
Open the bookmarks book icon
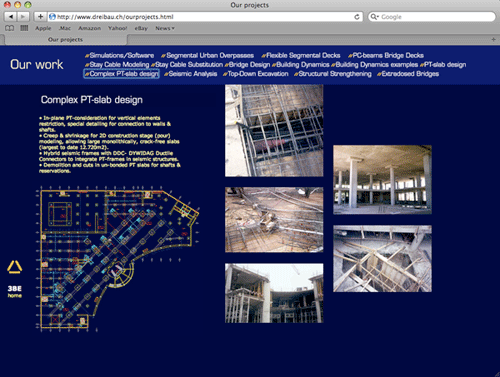10,28
